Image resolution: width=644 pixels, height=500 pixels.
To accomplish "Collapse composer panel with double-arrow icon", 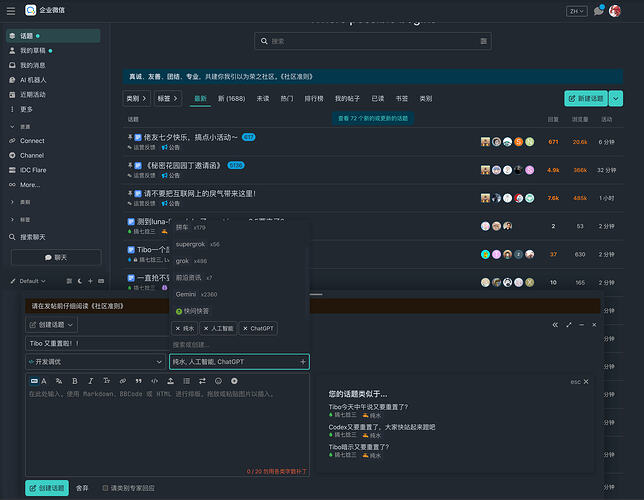I will pos(555,325).
